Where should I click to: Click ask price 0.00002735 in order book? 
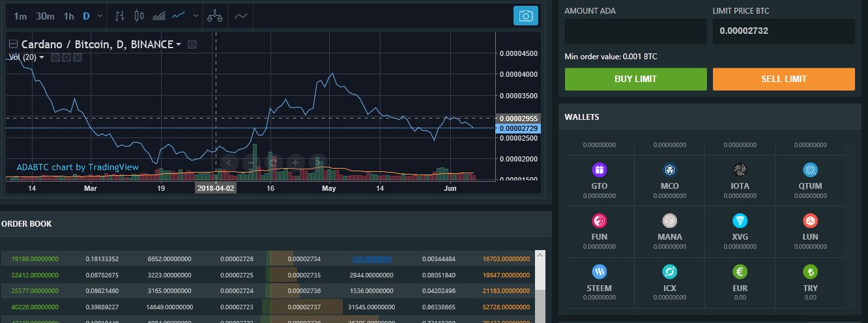pos(304,275)
